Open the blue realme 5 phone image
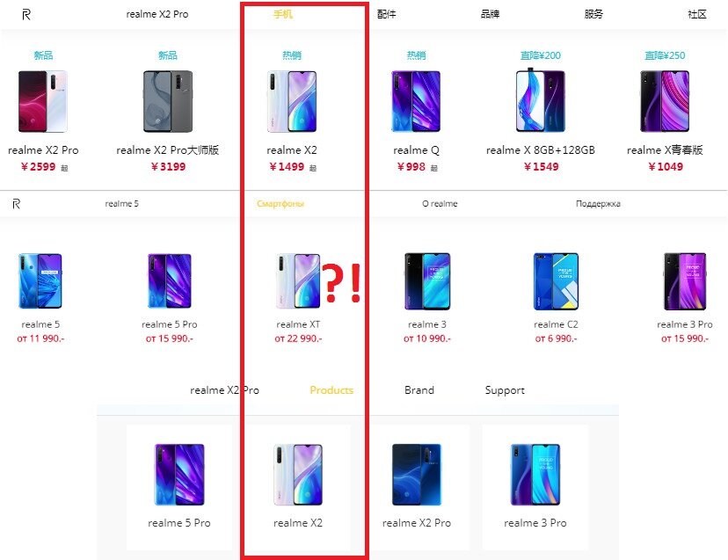Viewport: 728px width, 560px height. tap(40, 281)
